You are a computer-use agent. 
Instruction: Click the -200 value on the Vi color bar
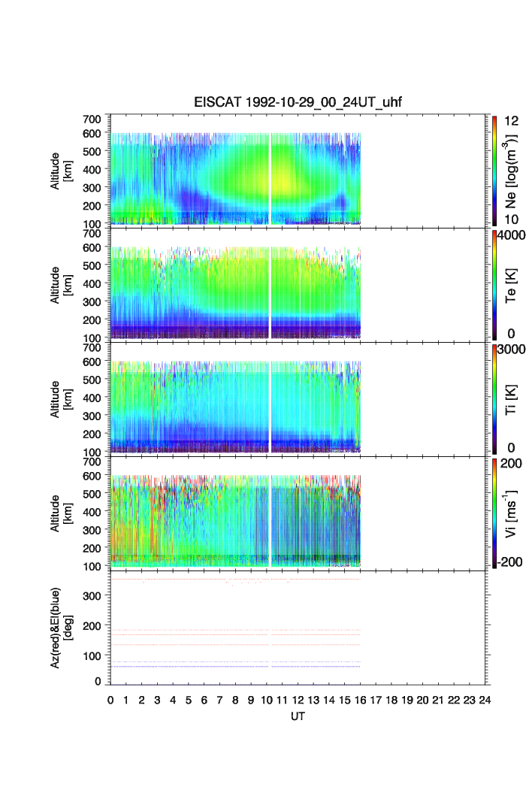509,562
